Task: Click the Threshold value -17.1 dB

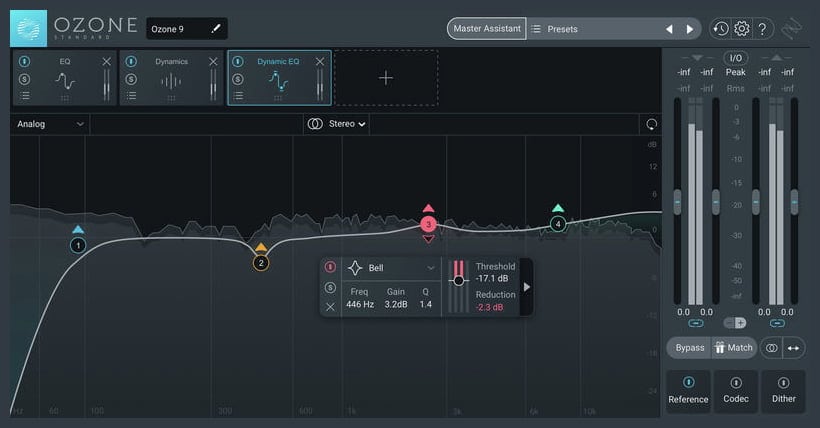Action: [492, 278]
